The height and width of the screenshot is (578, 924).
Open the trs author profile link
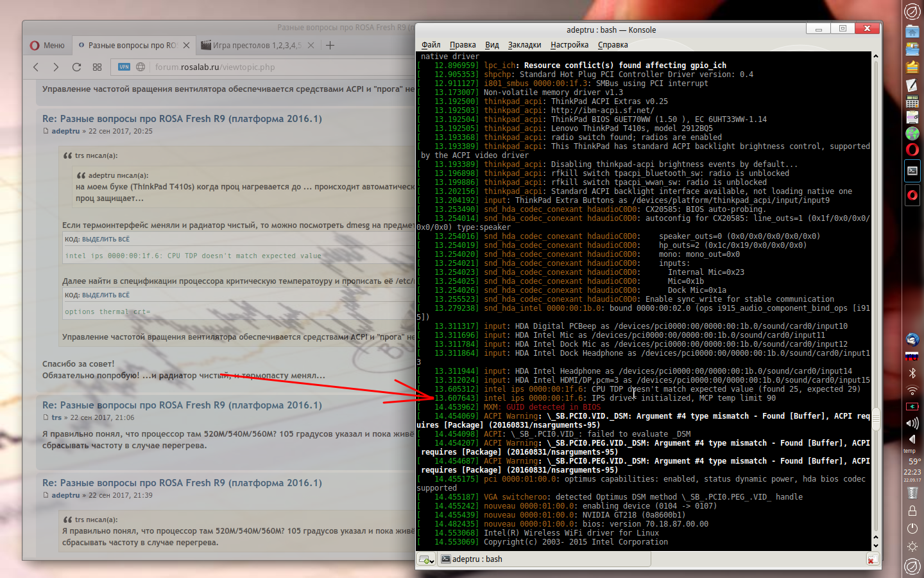point(56,417)
